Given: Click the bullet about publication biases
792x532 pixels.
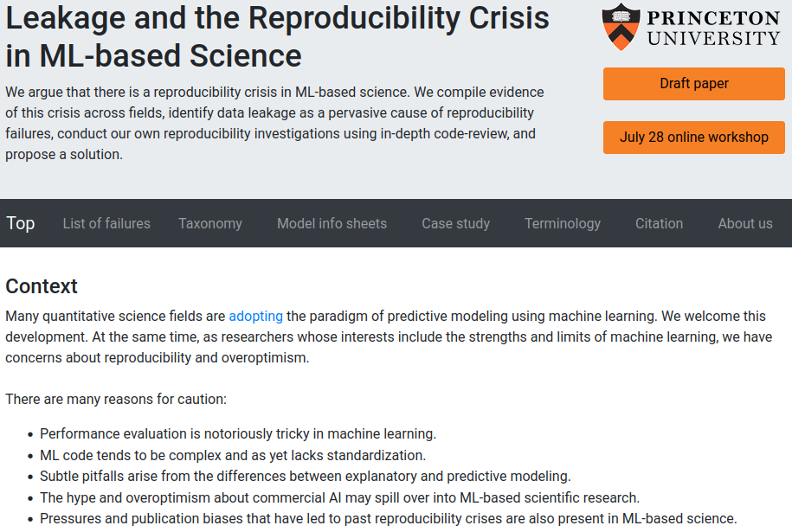Looking at the screenshot, I should click(388, 519).
